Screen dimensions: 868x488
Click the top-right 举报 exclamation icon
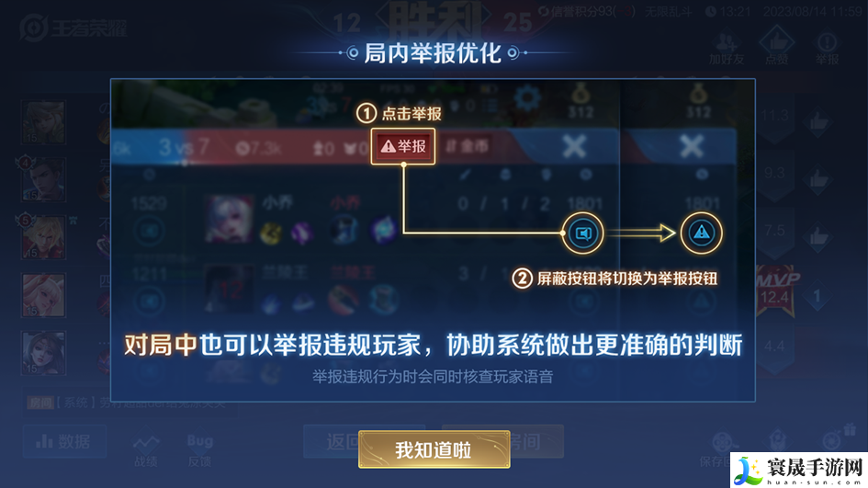(x=827, y=48)
